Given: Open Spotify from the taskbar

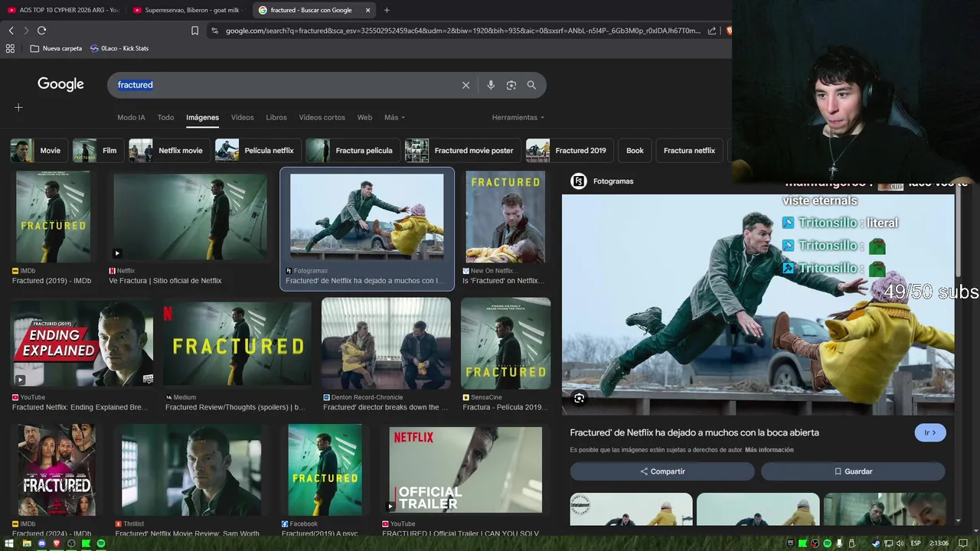Looking at the screenshot, I should [x=101, y=543].
